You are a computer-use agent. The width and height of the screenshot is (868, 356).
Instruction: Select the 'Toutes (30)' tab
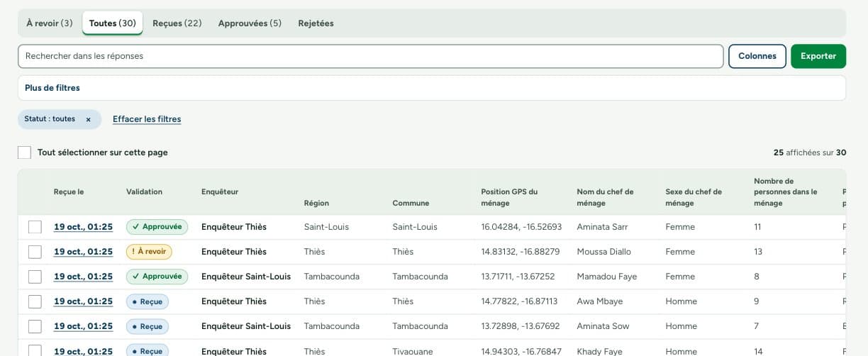pyautogui.click(x=113, y=23)
